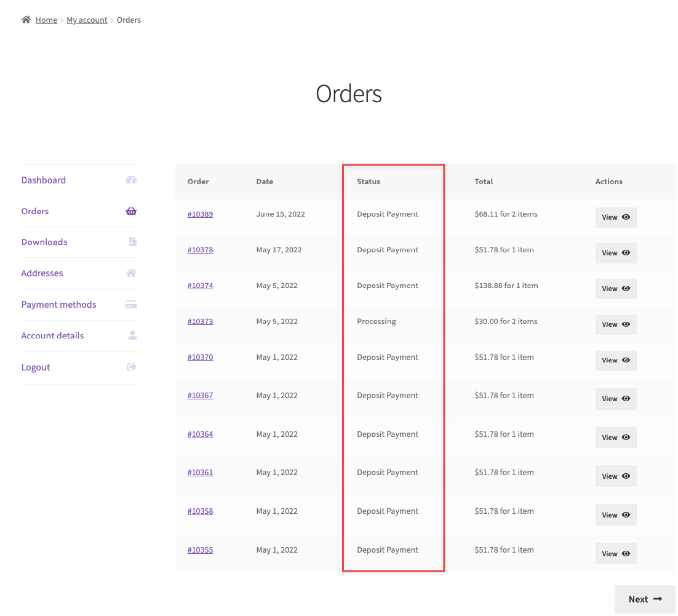Click the Payment methods card icon
Viewport: 678px width, 616px height.
pos(131,305)
